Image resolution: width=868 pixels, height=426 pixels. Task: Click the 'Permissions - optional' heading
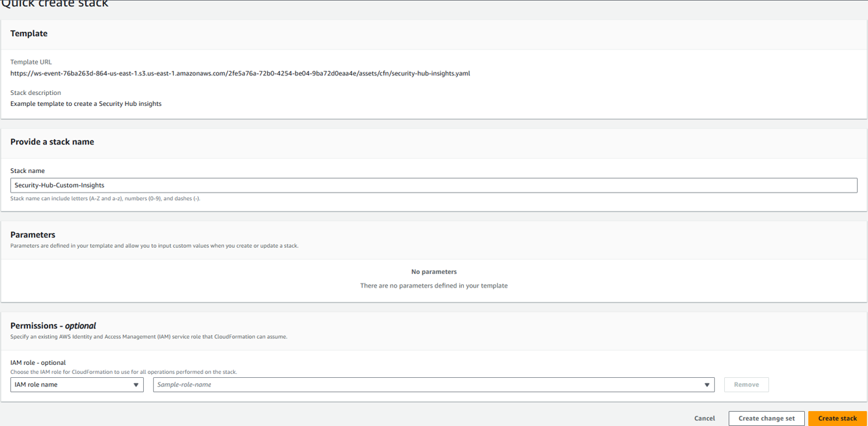click(x=53, y=326)
